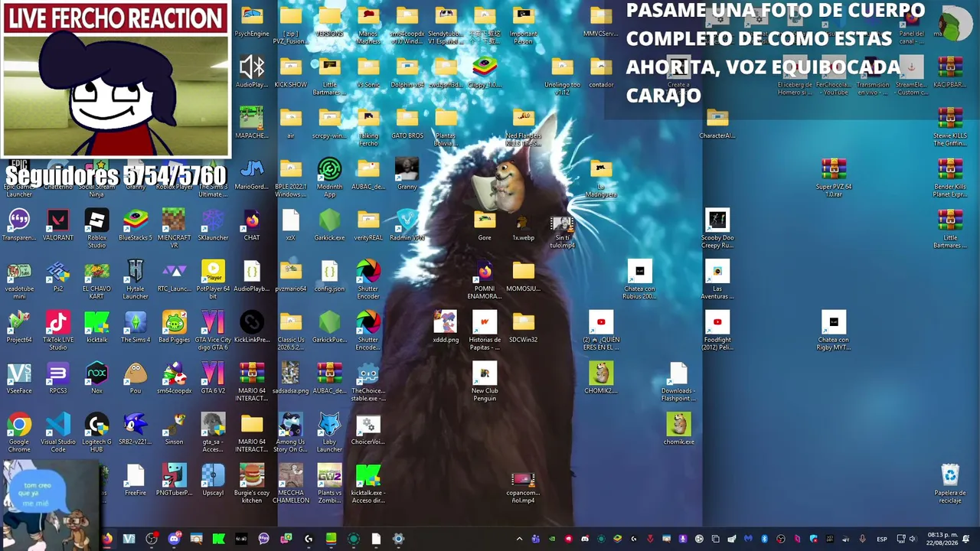Select the Visual Studio Code desktop shortcut
The height and width of the screenshot is (551, 980).
pos(58,432)
